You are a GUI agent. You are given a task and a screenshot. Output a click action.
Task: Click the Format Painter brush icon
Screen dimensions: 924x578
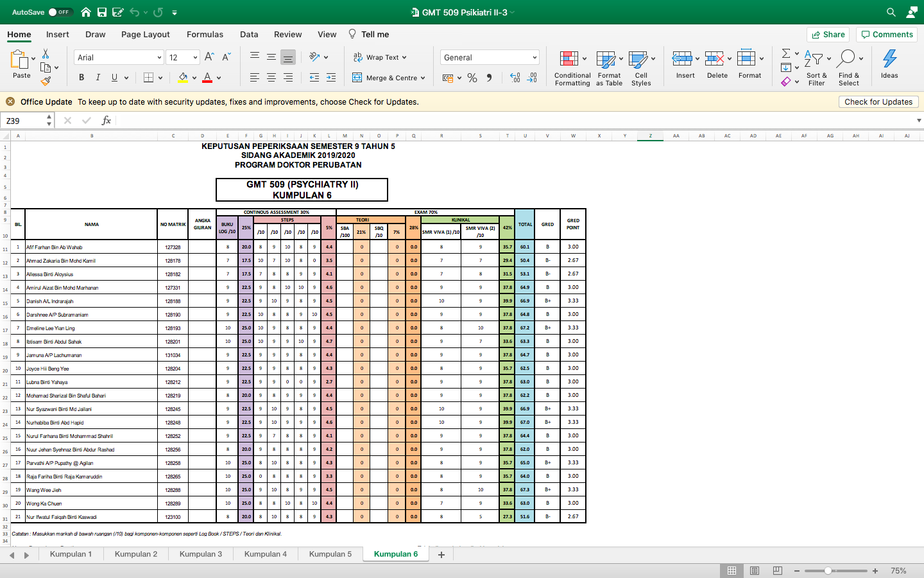pyautogui.click(x=46, y=81)
